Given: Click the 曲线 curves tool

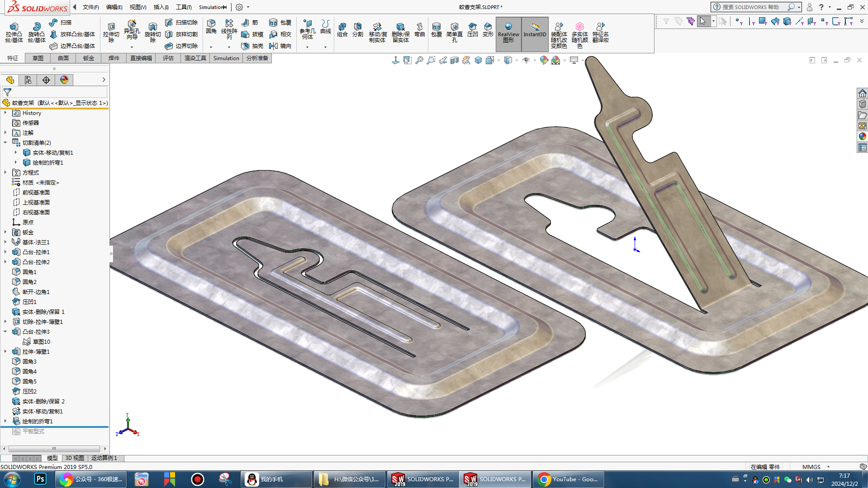Looking at the screenshot, I should pos(326,27).
